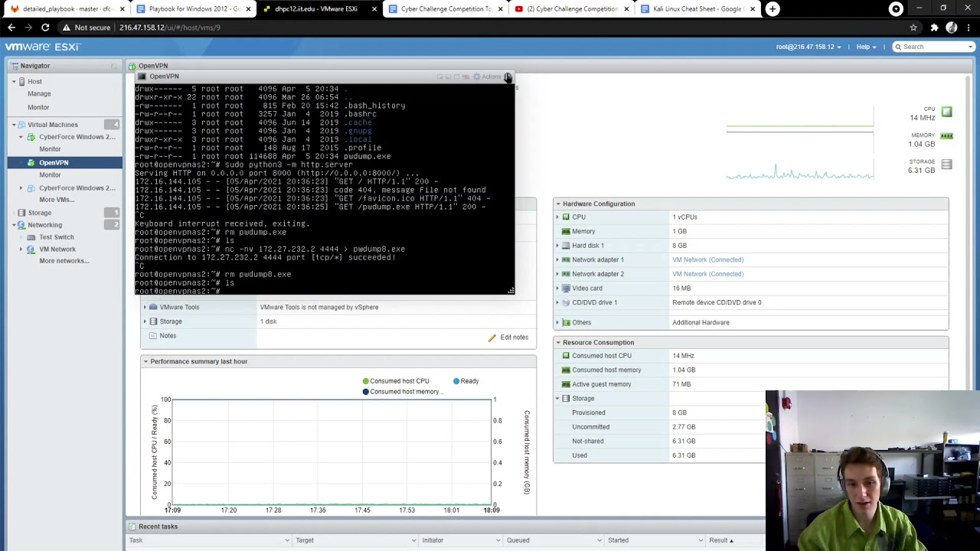Open More networks... link
980x551 pixels.
(x=64, y=261)
